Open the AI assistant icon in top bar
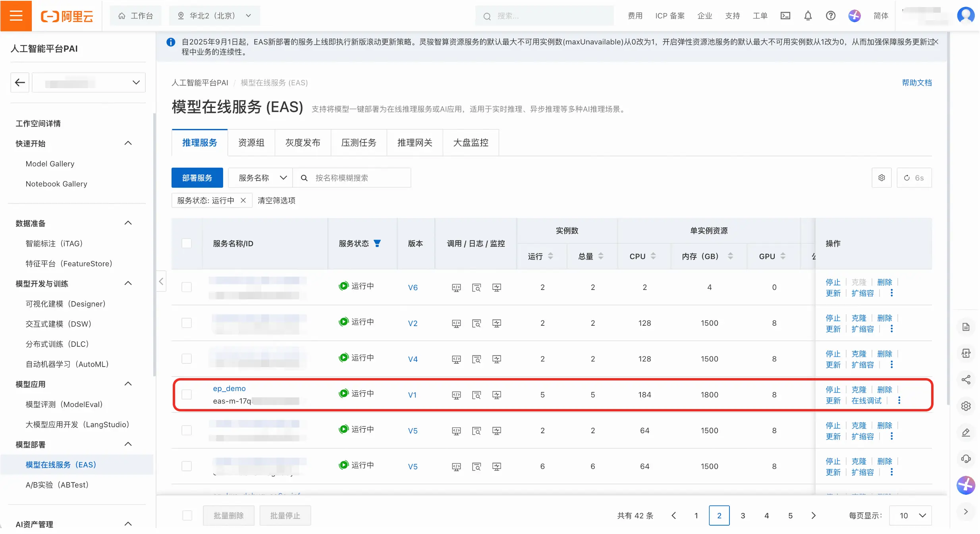The width and height of the screenshot is (980, 534). [x=854, y=16]
